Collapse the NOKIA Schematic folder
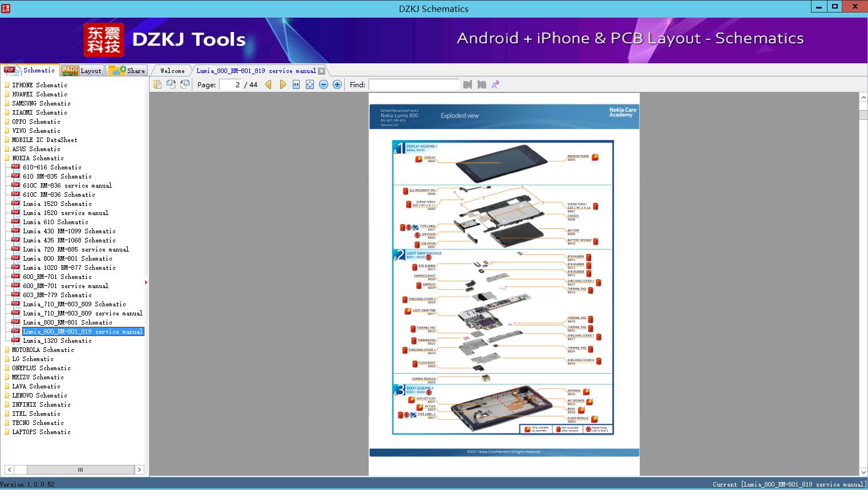 coord(38,158)
